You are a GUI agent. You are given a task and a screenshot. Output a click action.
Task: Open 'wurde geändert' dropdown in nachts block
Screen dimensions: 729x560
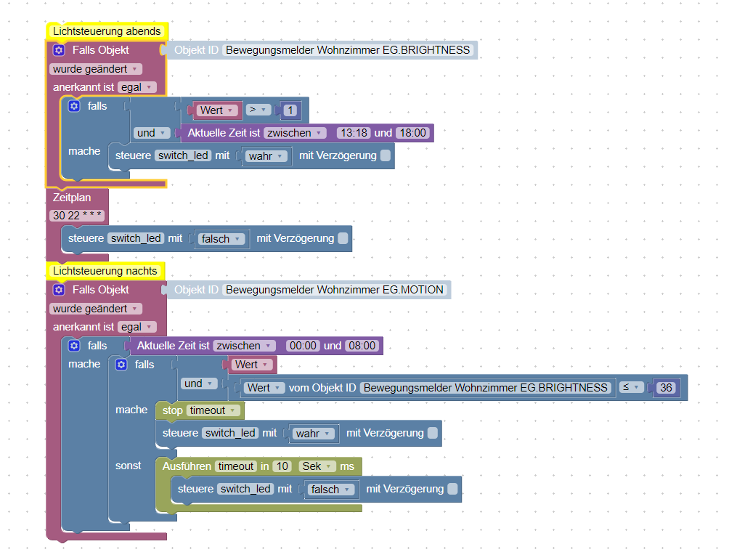(x=96, y=309)
